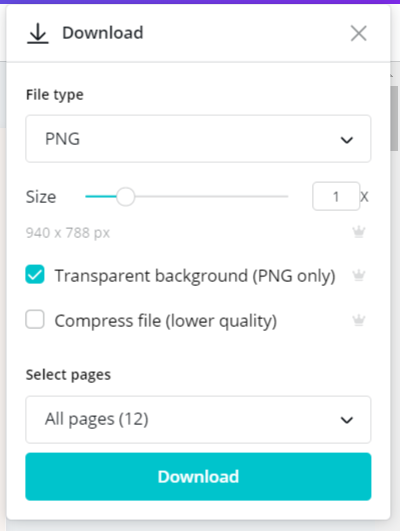Click the chevron in File type box

[347, 140]
